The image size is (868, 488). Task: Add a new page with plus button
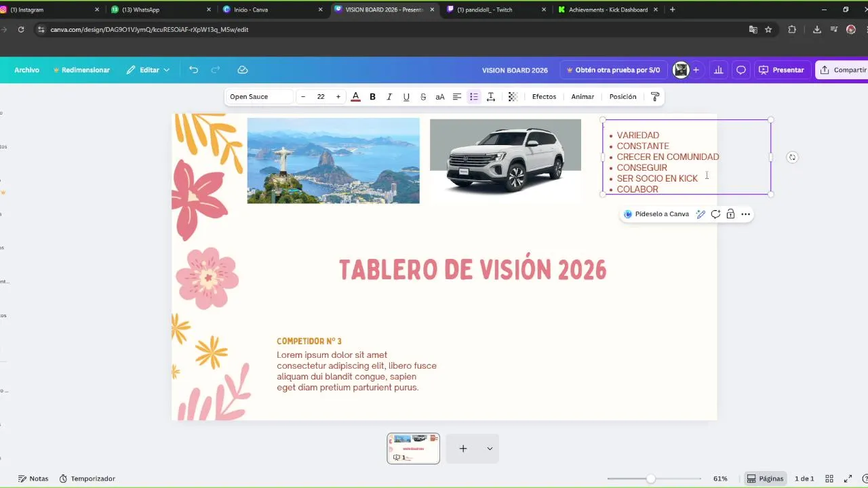click(x=463, y=449)
